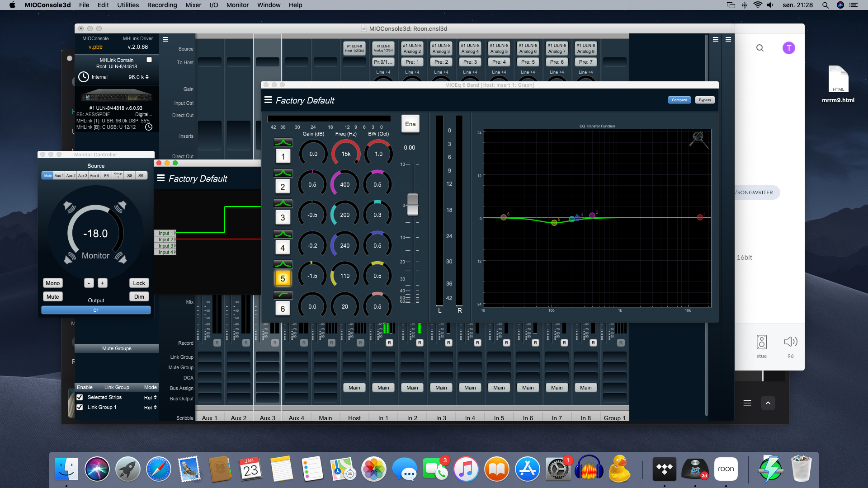The image size is (868, 488).
Task: Select EQ band 1 filter shape icon
Action: [x=283, y=143]
